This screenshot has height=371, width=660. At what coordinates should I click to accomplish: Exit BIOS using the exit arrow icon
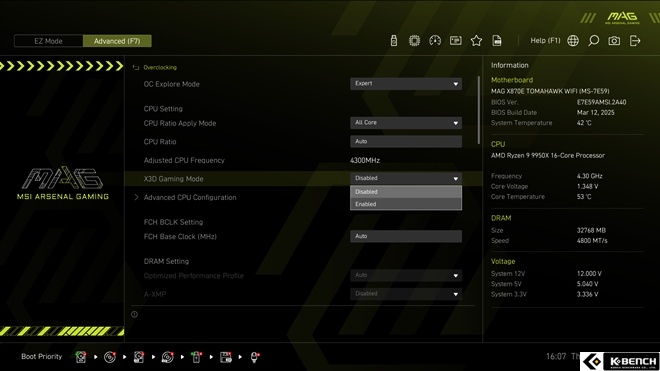(635, 40)
